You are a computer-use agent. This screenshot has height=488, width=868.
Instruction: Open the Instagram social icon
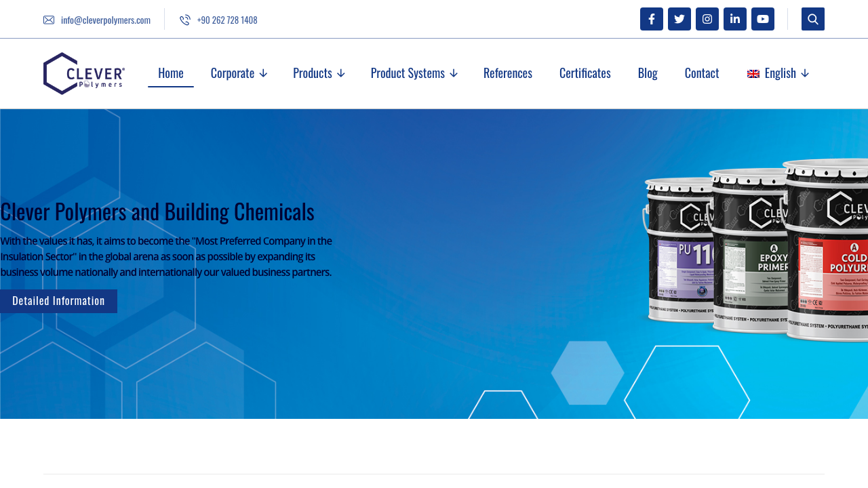[x=707, y=17]
